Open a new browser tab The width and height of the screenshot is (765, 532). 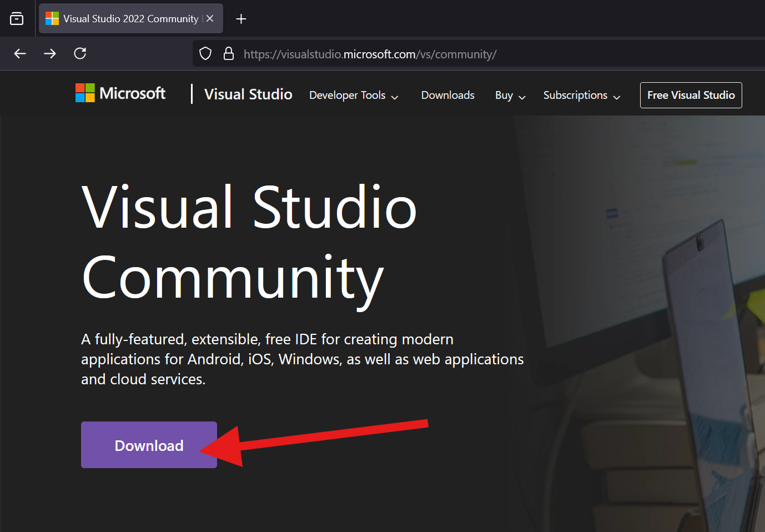point(241,19)
